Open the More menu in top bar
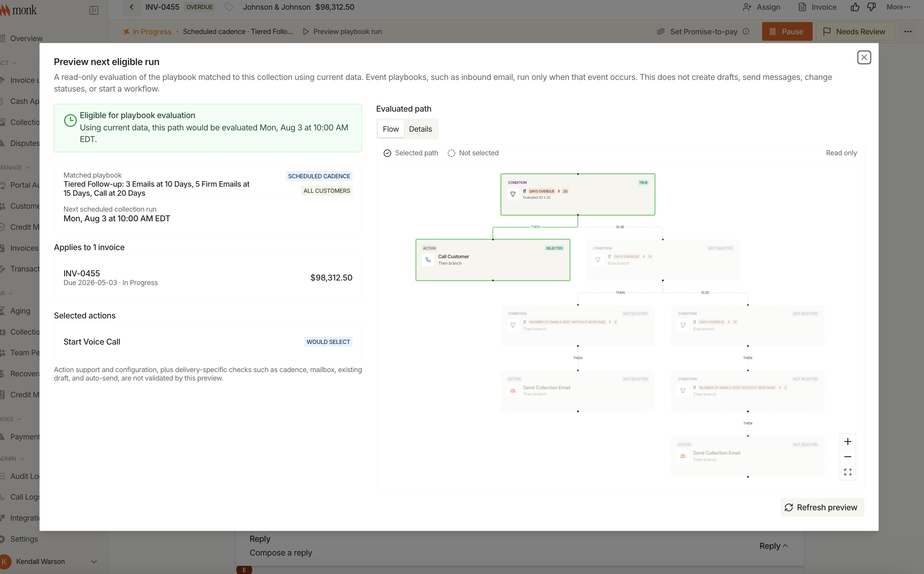The height and width of the screenshot is (574, 924). [898, 7]
